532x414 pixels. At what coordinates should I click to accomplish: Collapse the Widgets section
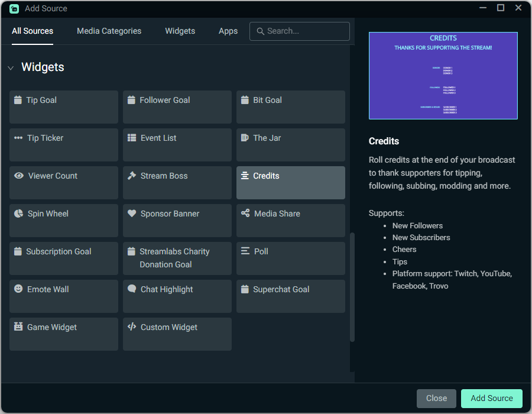coord(11,67)
